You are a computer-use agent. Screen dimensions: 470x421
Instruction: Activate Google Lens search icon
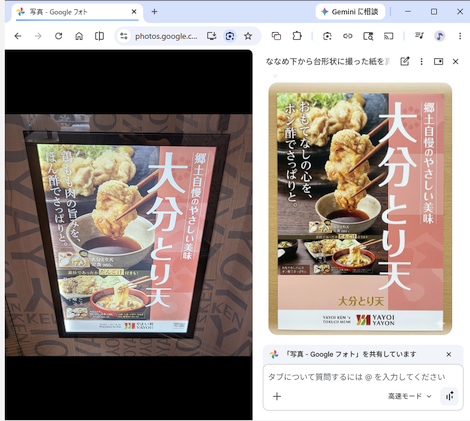tap(230, 36)
